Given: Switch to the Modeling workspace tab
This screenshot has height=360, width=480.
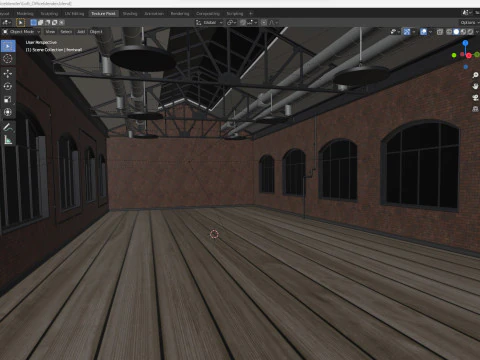Looking at the screenshot, I should pos(25,14).
